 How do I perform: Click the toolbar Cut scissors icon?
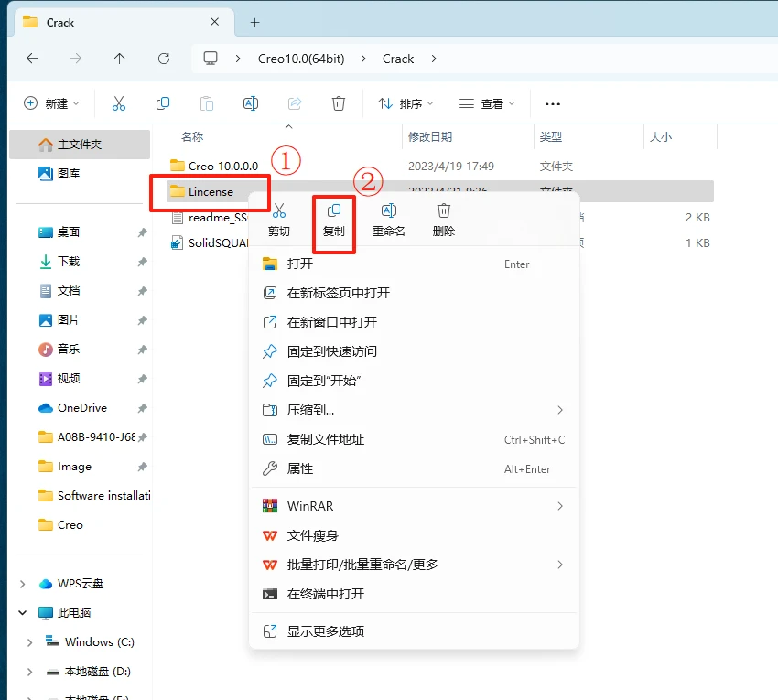[x=119, y=103]
